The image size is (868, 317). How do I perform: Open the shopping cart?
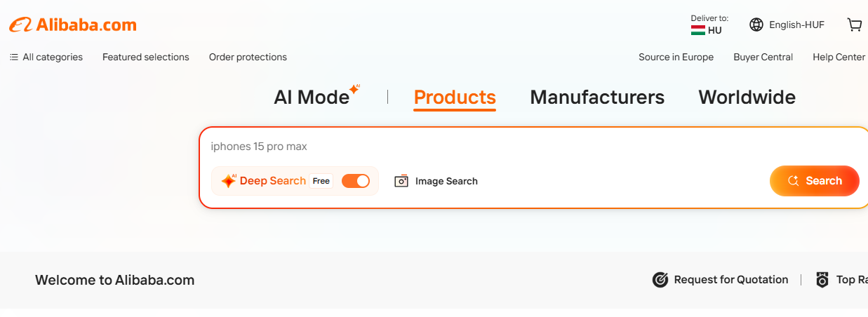854,25
